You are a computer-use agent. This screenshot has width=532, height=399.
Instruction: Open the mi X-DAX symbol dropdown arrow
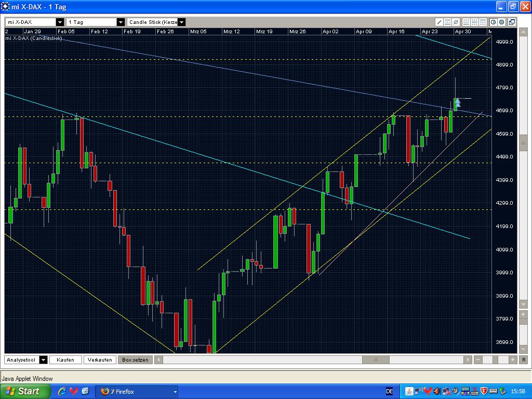60,22
